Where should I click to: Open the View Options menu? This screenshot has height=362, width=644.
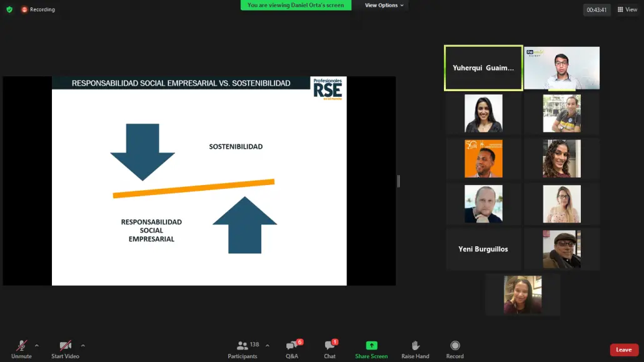[x=384, y=6]
